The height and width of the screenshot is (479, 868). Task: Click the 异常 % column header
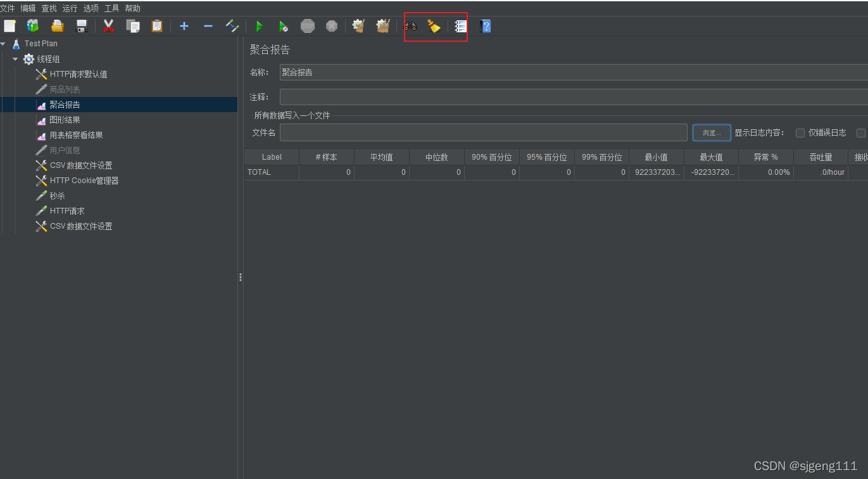tap(766, 157)
